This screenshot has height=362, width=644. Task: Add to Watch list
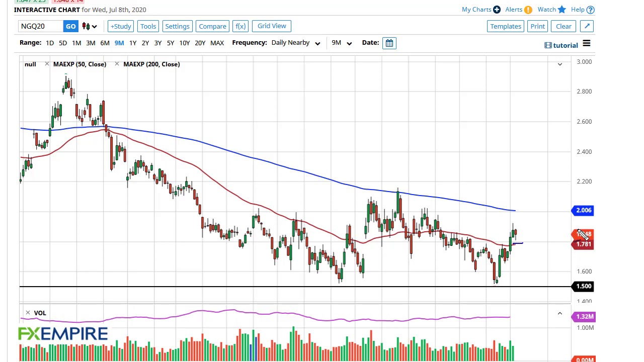pos(546,10)
